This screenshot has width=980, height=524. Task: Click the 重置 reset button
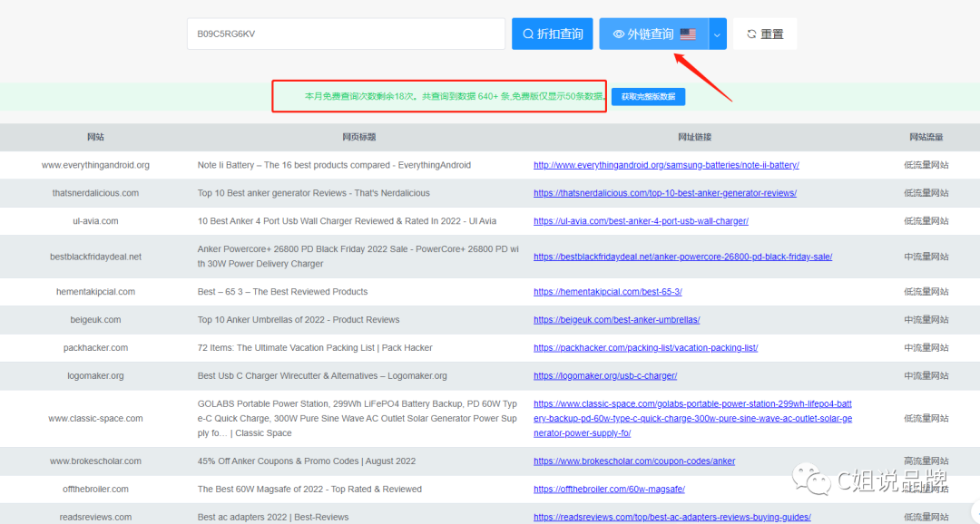(765, 34)
